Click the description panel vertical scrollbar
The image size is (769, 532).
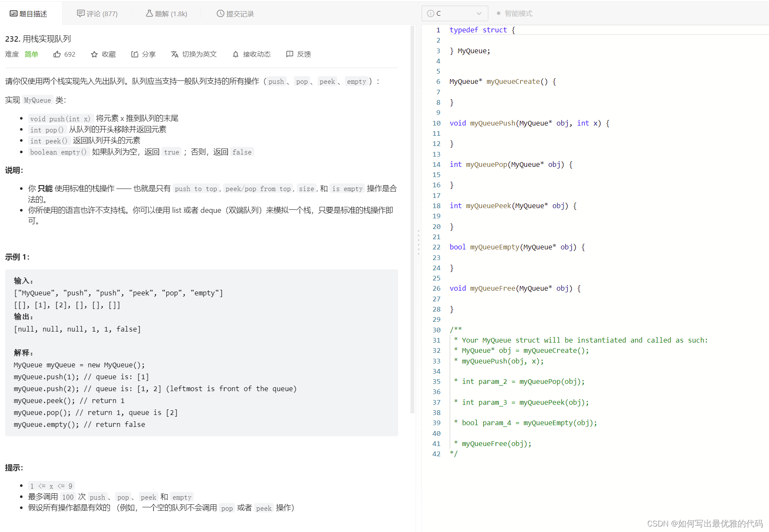coord(412,219)
